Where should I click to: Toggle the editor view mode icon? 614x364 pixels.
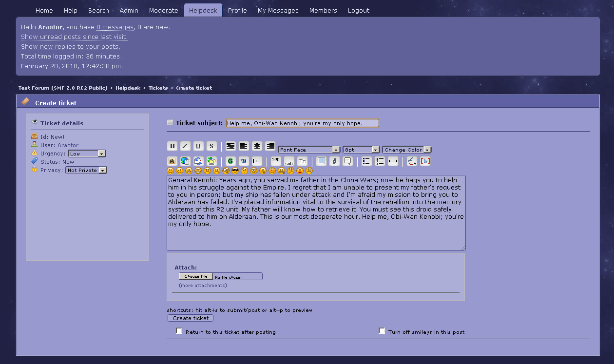point(425,161)
